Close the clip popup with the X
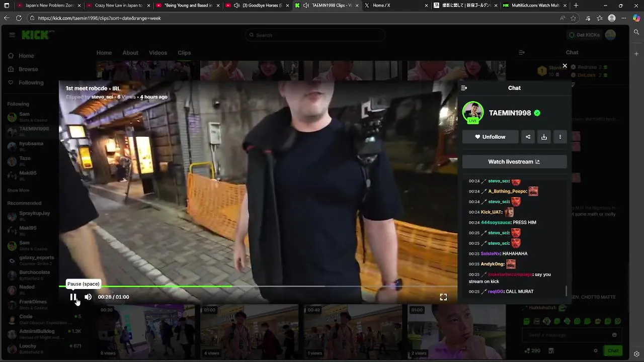Screen dimensions: 644x362 565,66
